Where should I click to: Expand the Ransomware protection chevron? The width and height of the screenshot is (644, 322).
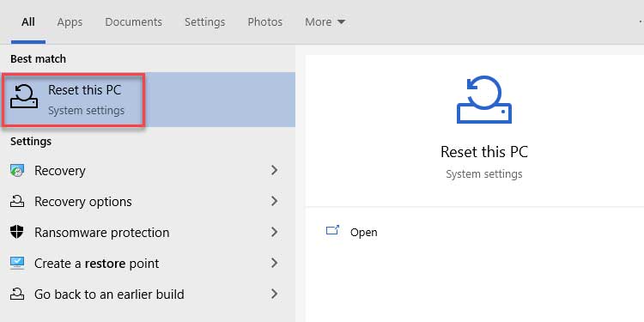pyautogui.click(x=275, y=232)
